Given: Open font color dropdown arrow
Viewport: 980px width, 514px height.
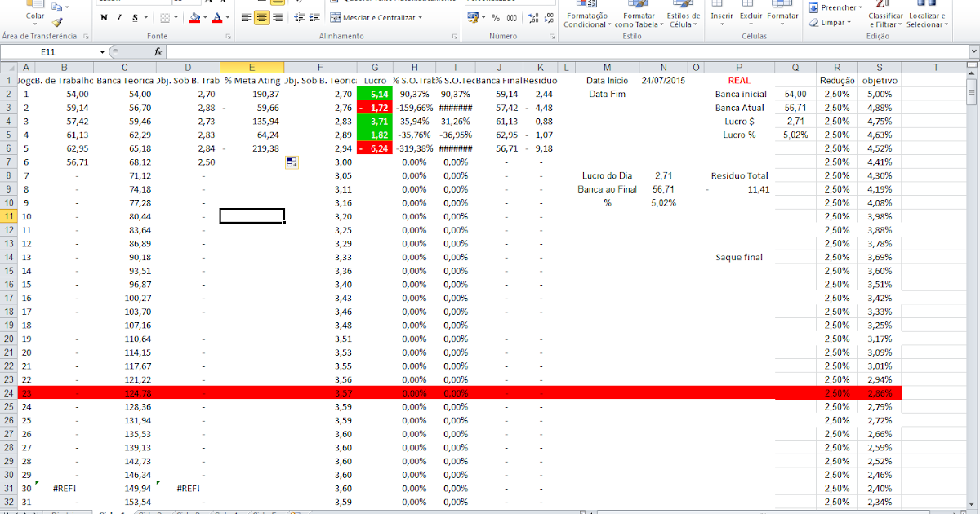Looking at the screenshot, I should [227, 17].
